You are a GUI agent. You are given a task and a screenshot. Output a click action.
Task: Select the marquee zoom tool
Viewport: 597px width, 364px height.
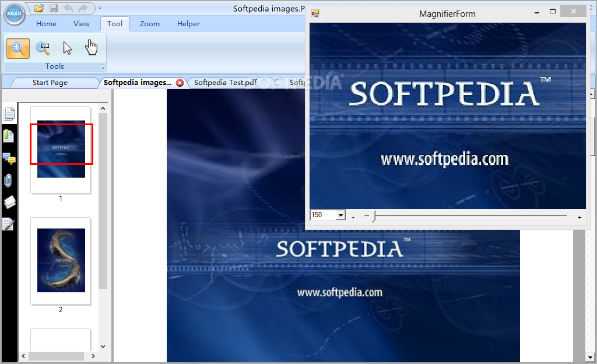click(43, 48)
